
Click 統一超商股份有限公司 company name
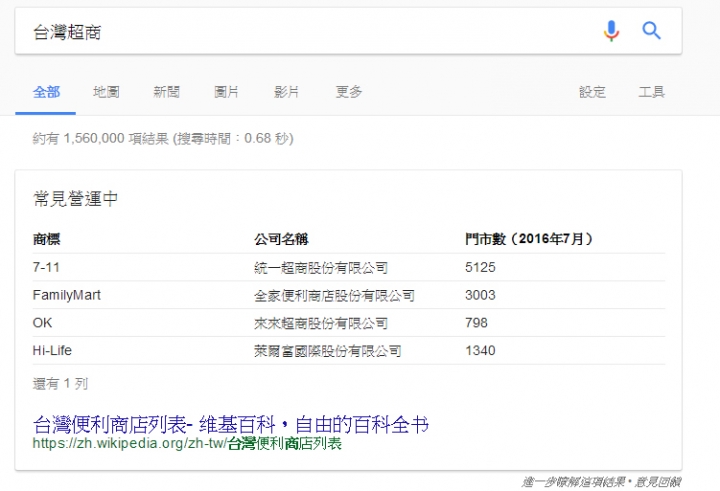[321, 268]
